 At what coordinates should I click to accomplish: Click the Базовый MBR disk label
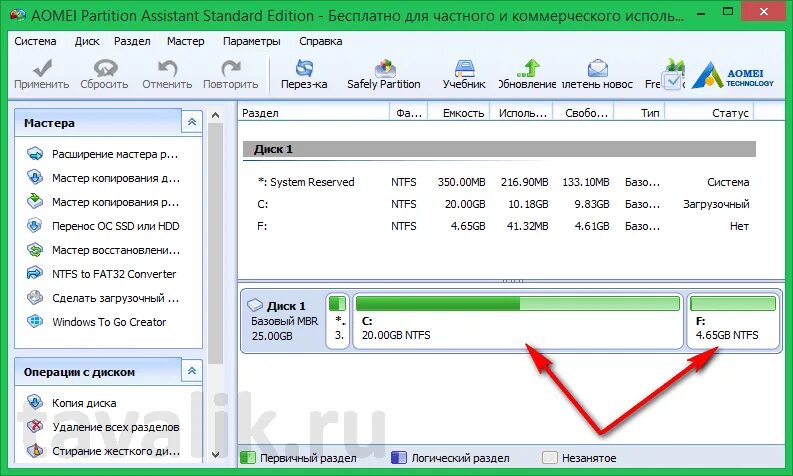[x=285, y=321]
